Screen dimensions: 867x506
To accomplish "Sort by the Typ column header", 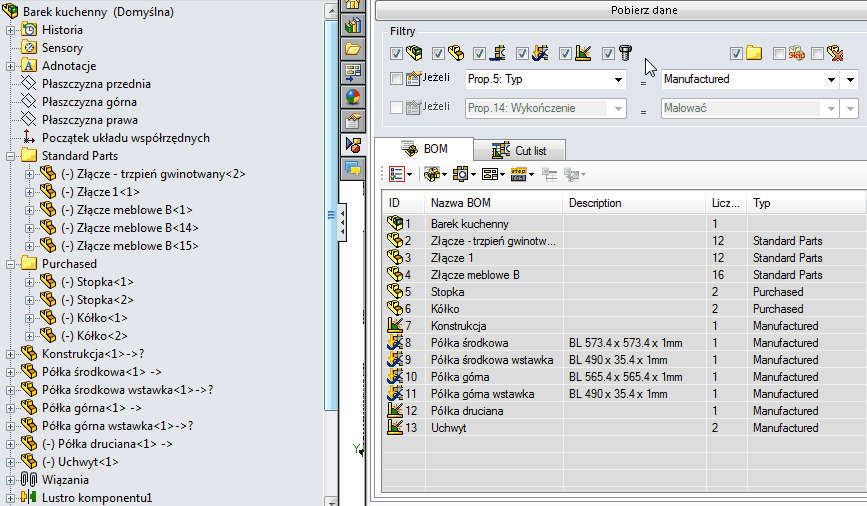I will tap(806, 203).
